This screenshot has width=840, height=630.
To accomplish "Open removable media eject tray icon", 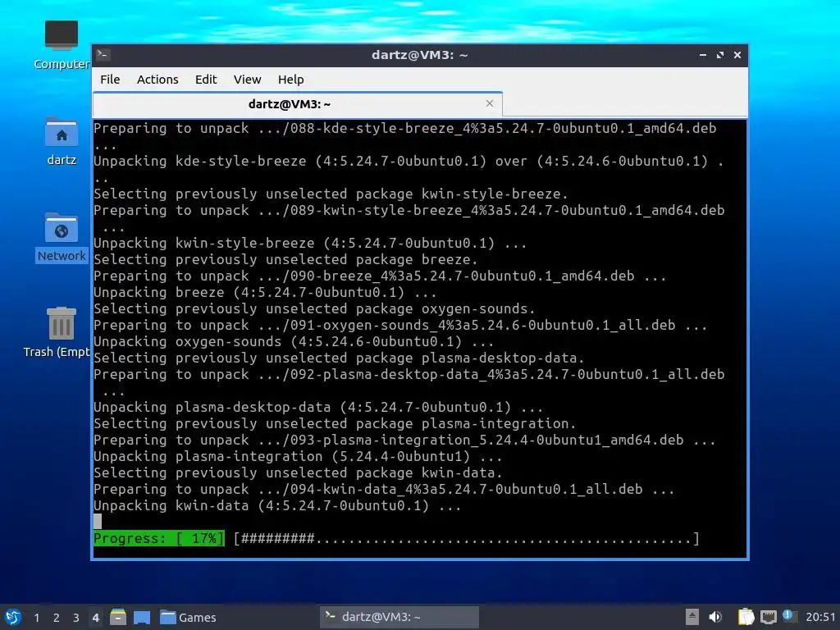I will pos(692,617).
